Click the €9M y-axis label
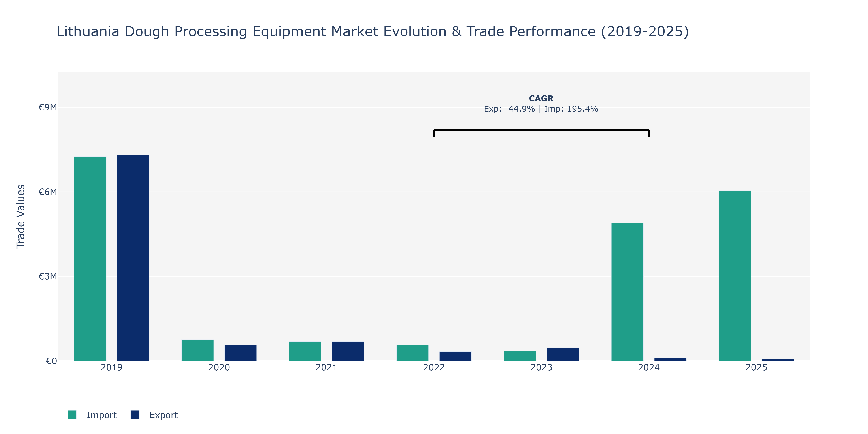The image size is (868, 434). (48, 107)
